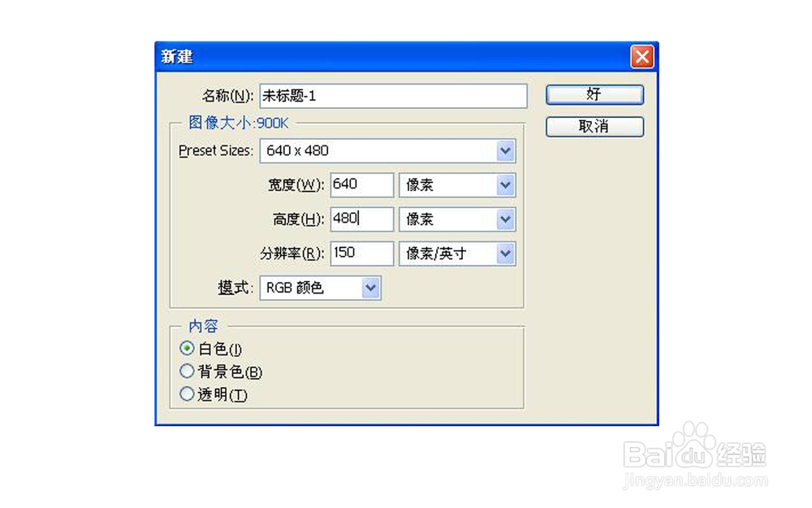Focus the 名称 field containing 未标题-1

pos(393,96)
